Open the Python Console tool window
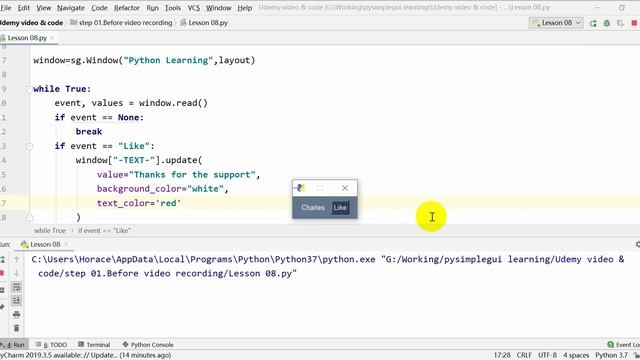The width and height of the screenshot is (640, 360). click(148, 344)
